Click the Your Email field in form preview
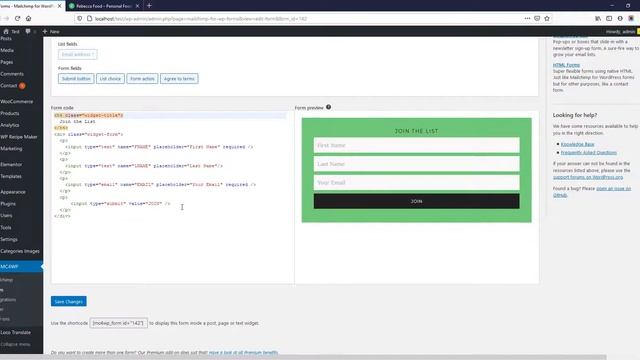Screen dimensions: 640x360 point(416,182)
